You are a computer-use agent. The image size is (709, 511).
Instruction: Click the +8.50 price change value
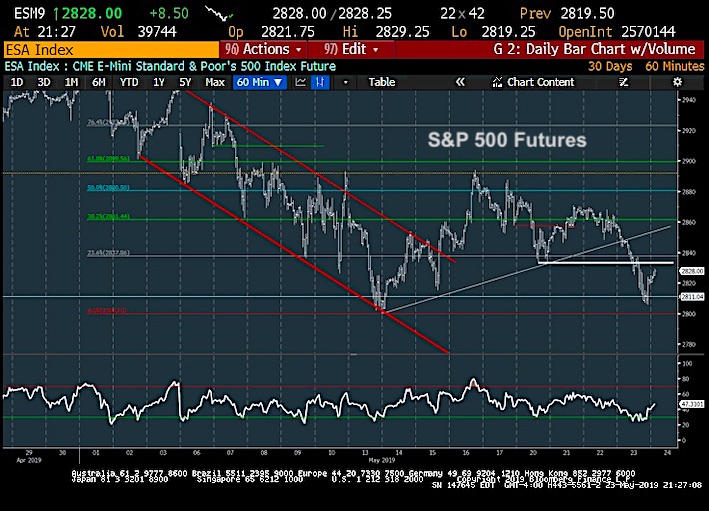tap(169, 14)
